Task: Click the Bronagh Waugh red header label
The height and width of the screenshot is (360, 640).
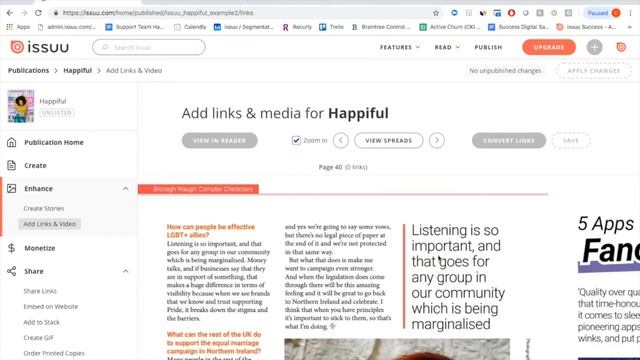Action: pos(198,189)
